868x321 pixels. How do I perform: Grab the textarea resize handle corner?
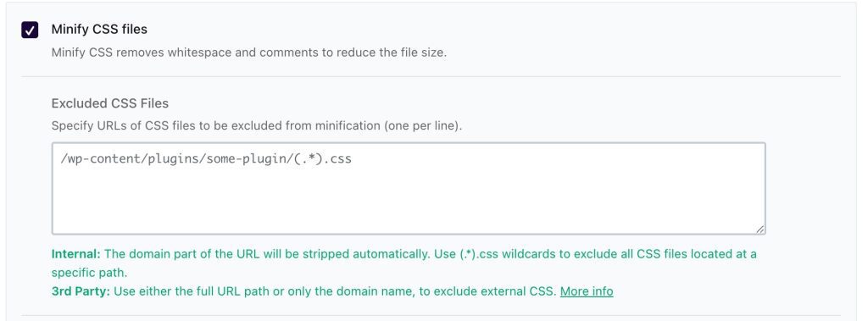[759, 229]
